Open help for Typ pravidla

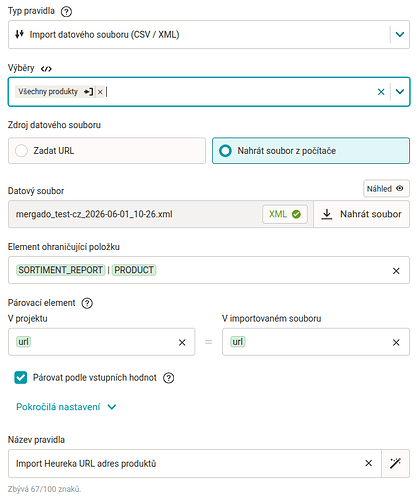pyautogui.click(x=66, y=12)
